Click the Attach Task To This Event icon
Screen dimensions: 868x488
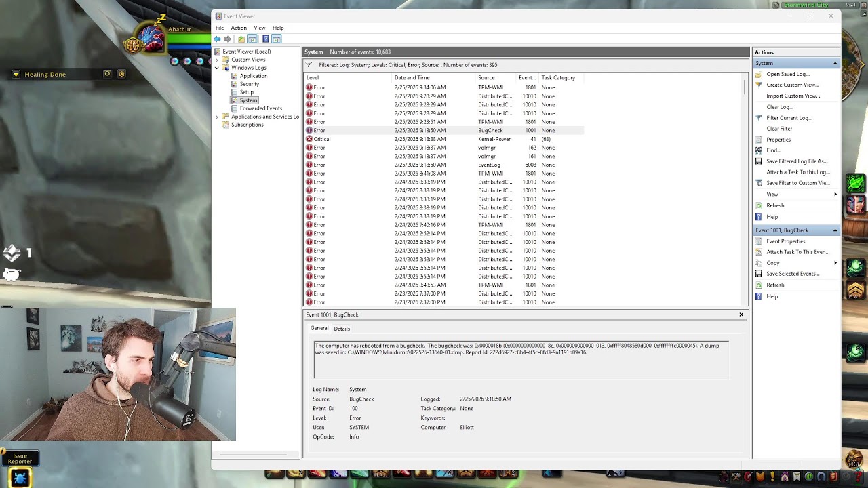point(759,252)
